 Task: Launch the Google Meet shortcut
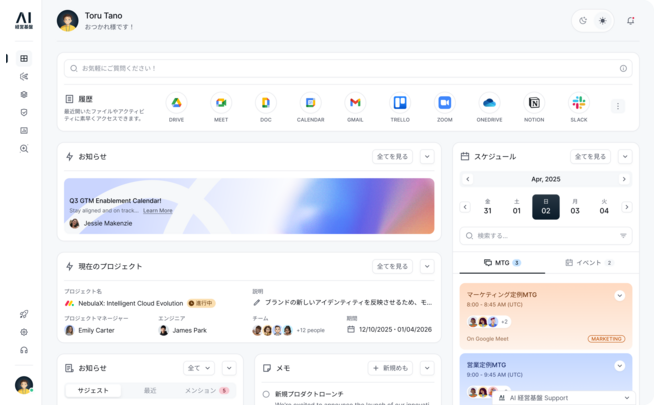pos(221,103)
